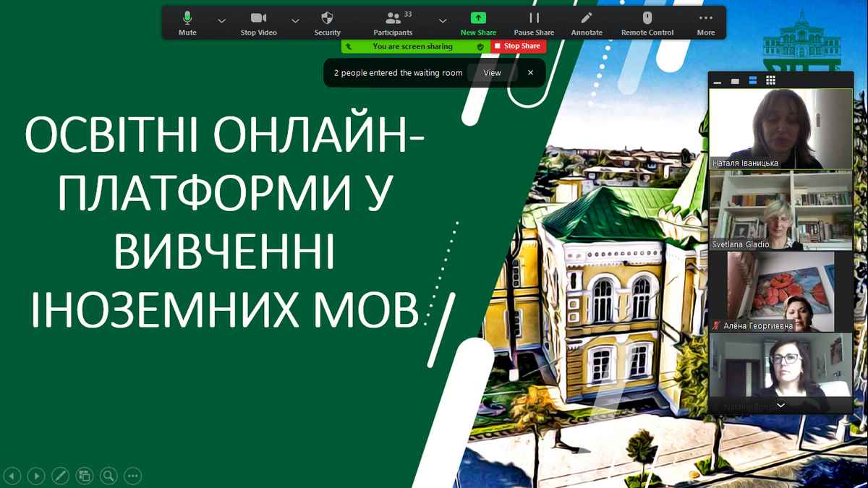Open the More options menu
868x488 pixels.
click(x=705, y=22)
